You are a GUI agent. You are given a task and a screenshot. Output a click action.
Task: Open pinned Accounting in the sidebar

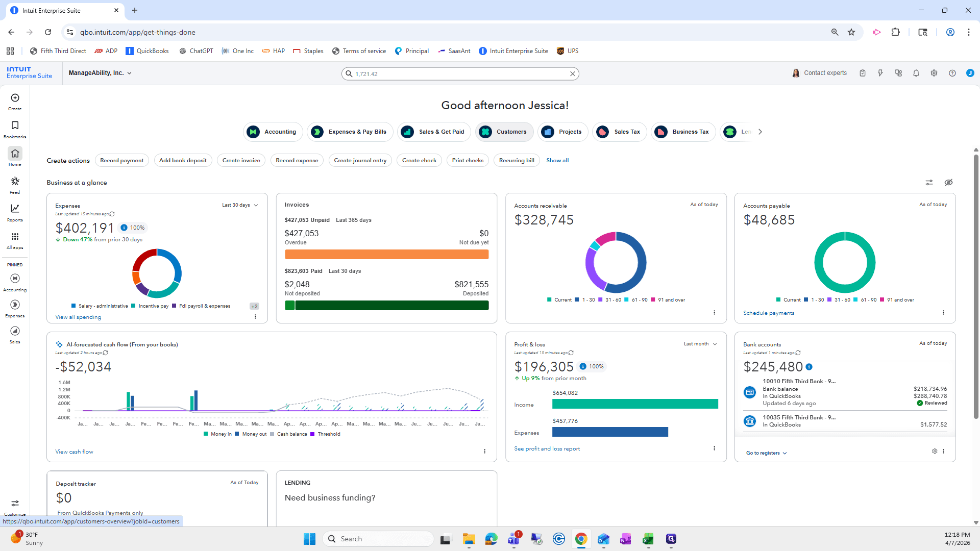(15, 283)
